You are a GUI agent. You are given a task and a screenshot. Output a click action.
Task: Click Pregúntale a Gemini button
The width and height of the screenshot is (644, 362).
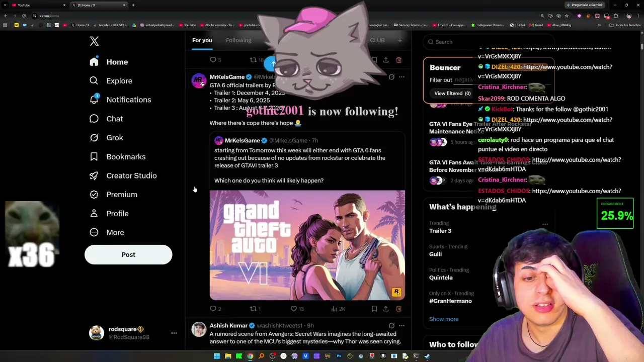pos(584,5)
